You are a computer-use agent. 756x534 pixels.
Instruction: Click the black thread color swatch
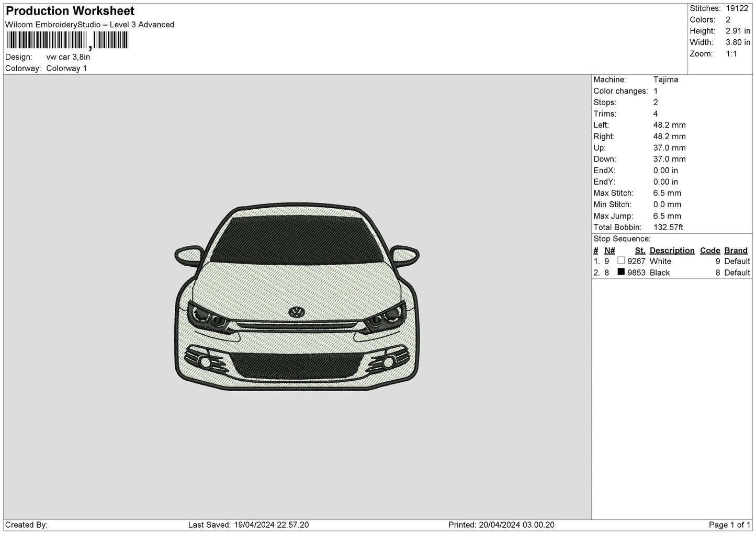[x=621, y=272]
